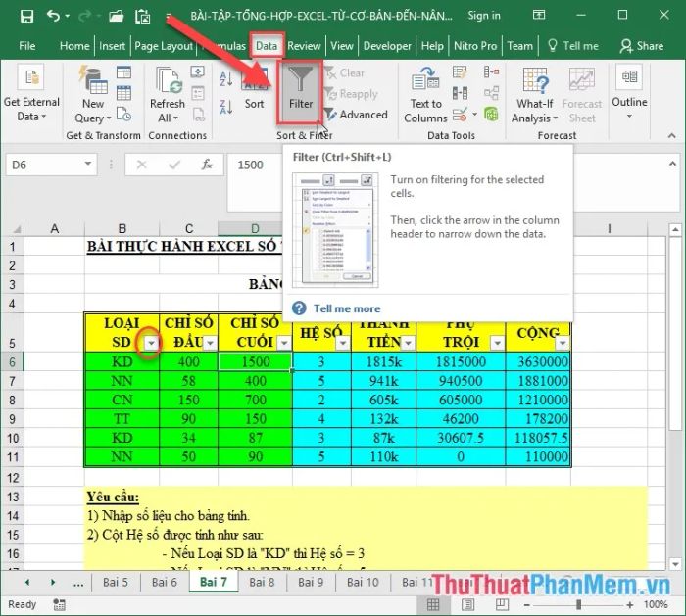
Task: Click the Advanced filter option
Action: (x=357, y=115)
